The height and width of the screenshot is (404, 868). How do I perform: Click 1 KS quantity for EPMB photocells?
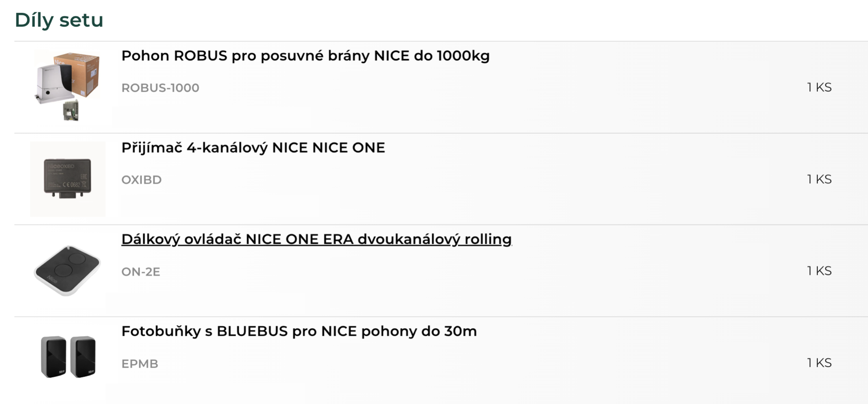(x=819, y=363)
